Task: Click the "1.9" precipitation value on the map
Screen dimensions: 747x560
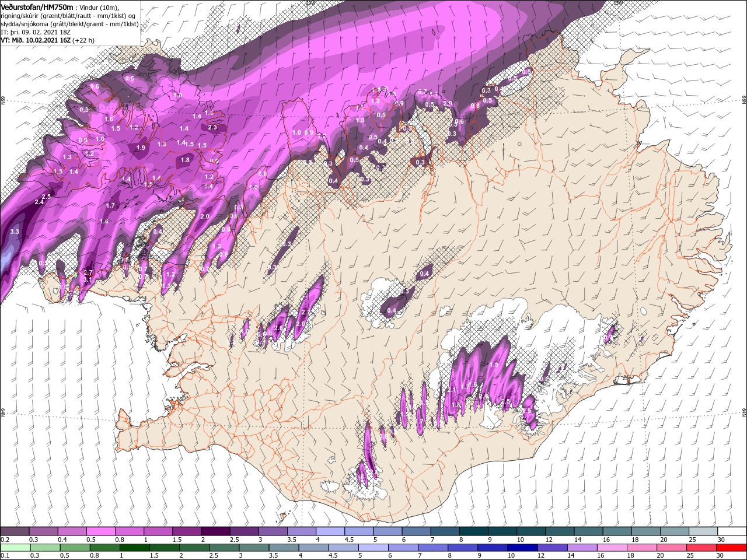Action: [x=141, y=148]
